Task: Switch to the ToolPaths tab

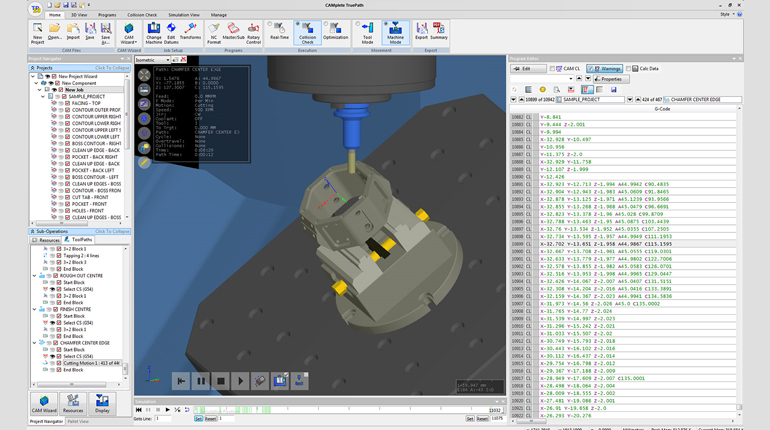Action: pos(79,240)
